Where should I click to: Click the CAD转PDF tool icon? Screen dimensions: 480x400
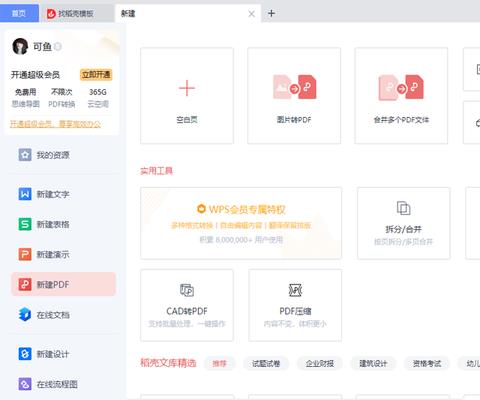[x=187, y=290]
